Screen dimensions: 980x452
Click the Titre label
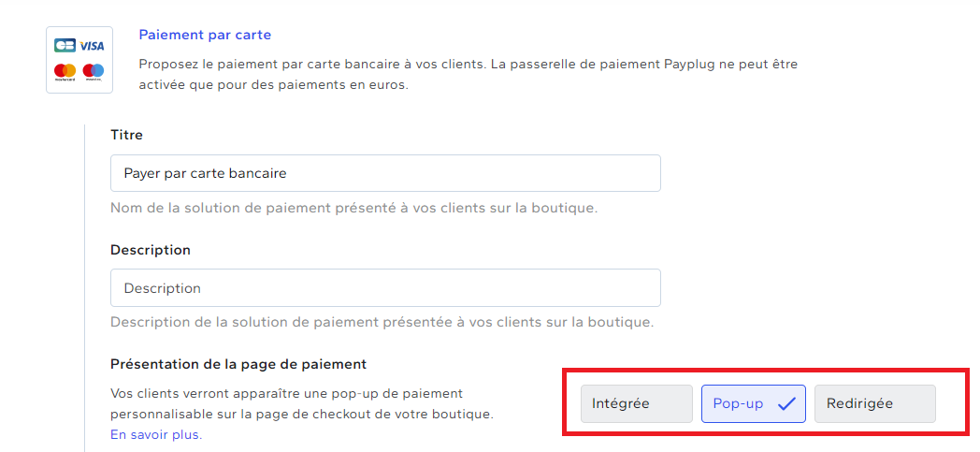click(x=127, y=135)
